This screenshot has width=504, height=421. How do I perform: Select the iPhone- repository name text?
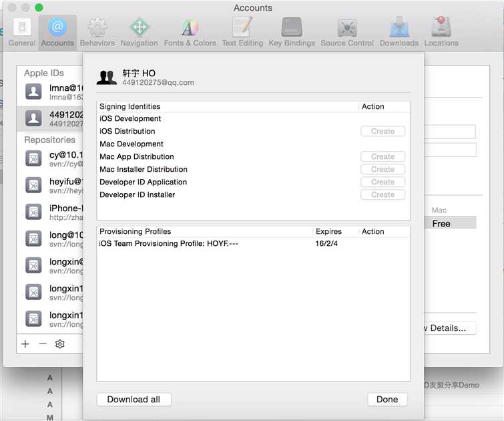click(x=66, y=208)
